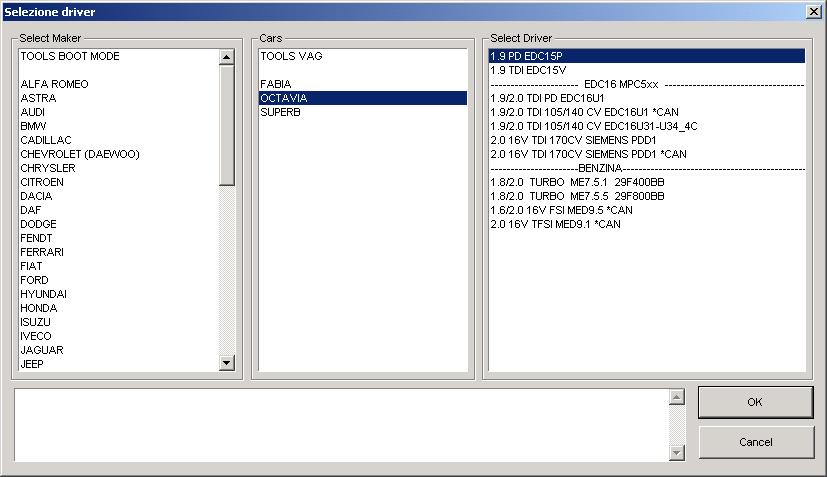Viewport: 827px width, 477px height.
Task: Select HONDA maker
Action: [119, 308]
